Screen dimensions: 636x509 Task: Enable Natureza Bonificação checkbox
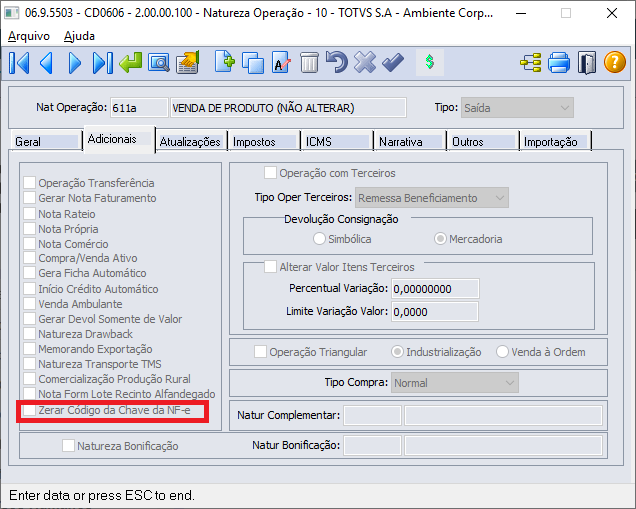click(68, 446)
